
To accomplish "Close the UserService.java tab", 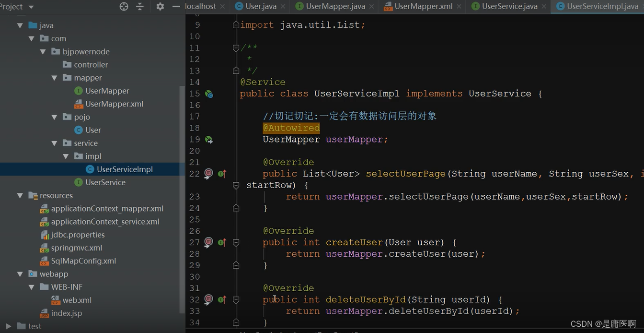I will [544, 7].
